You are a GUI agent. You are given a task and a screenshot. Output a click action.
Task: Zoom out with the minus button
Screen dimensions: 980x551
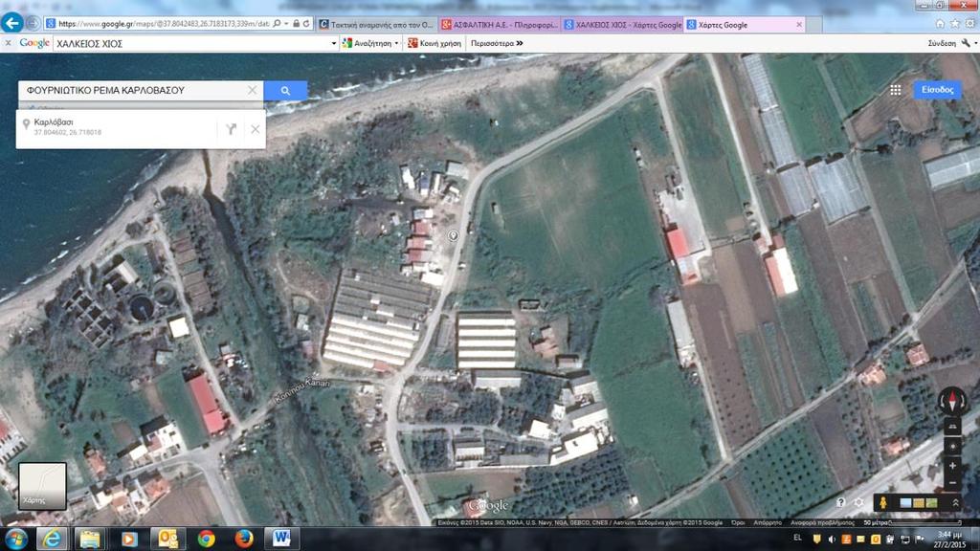[x=952, y=482]
